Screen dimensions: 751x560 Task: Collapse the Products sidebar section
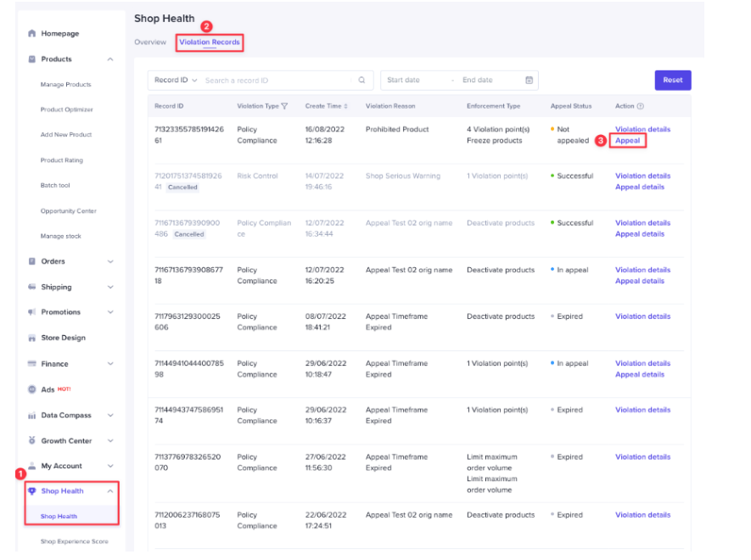pyautogui.click(x=110, y=59)
